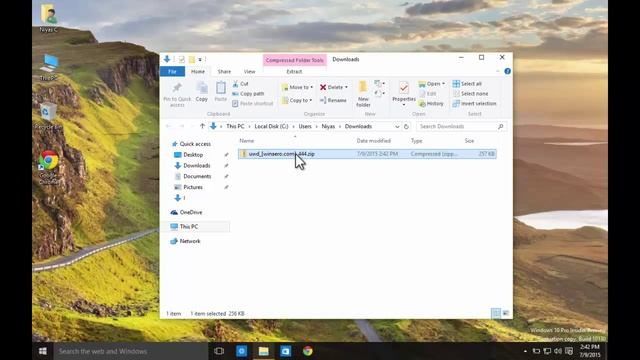Open File Explorer from taskbar

(264, 351)
